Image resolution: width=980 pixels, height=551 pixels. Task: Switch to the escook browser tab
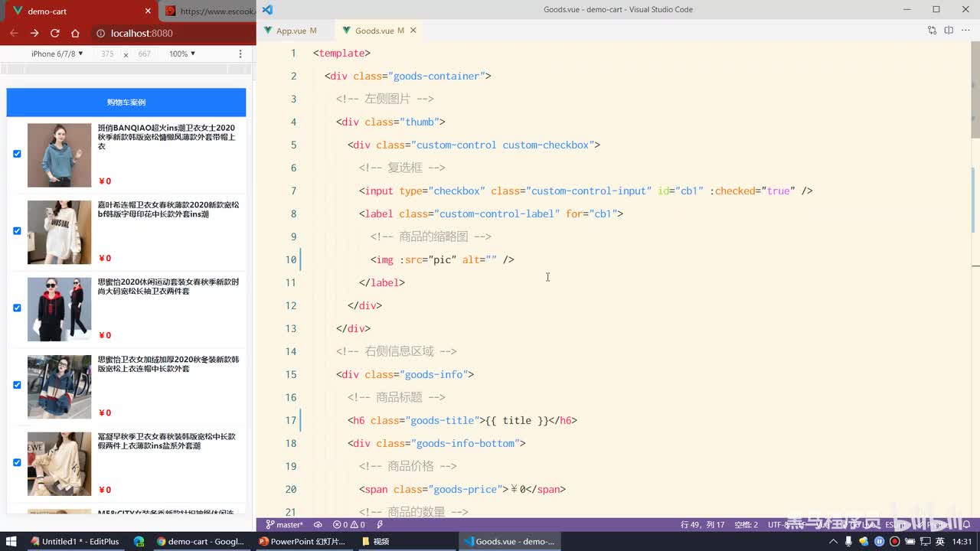pos(209,11)
